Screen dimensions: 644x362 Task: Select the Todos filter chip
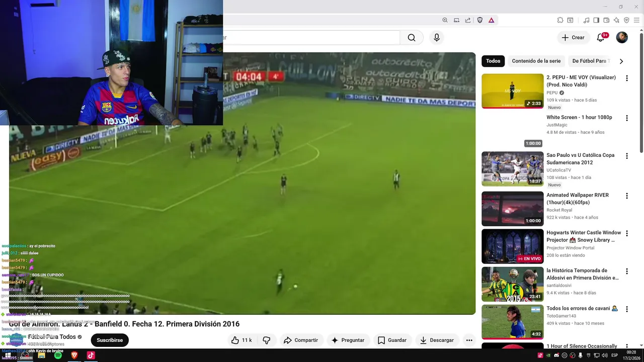coord(493,61)
